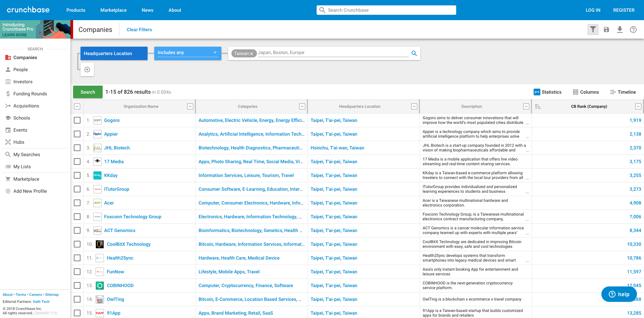644x318 pixels.
Task: Toggle the select-all rows checkbox
Action: (x=77, y=106)
